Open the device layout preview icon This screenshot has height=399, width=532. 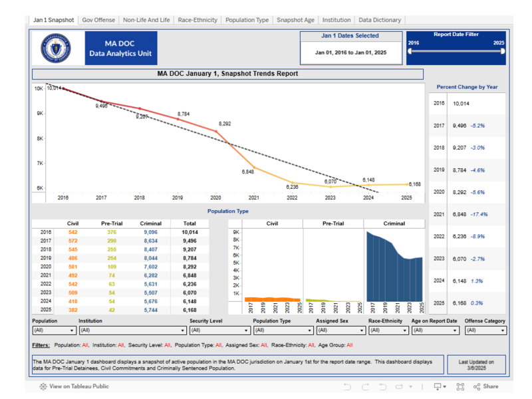coord(438,386)
